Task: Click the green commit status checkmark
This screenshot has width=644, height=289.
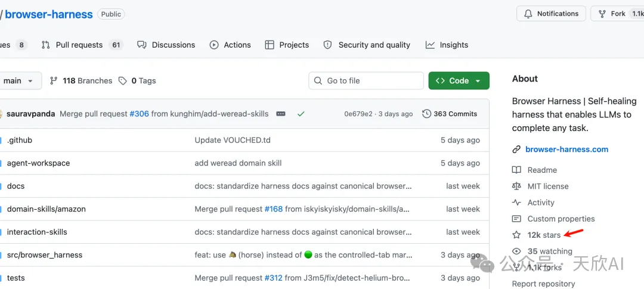Action: [x=301, y=114]
